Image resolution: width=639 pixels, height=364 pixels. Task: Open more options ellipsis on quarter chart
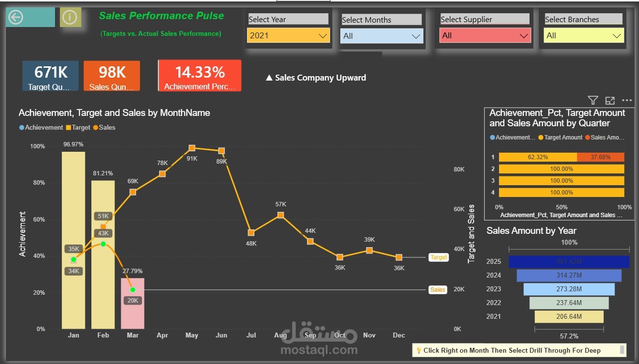[627, 100]
